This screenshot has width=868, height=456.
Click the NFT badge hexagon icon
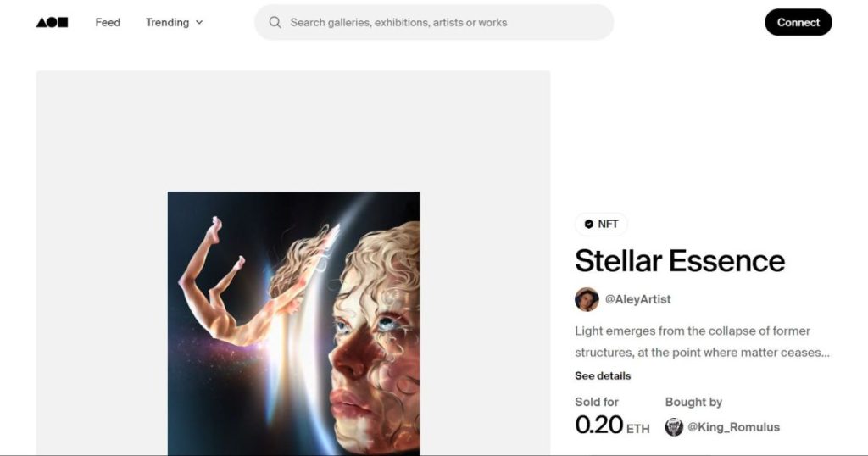[x=589, y=224]
